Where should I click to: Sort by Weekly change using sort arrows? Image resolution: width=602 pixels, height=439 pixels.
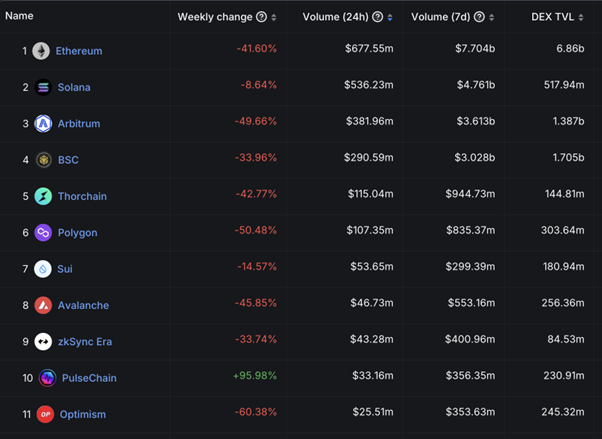(x=274, y=17)
